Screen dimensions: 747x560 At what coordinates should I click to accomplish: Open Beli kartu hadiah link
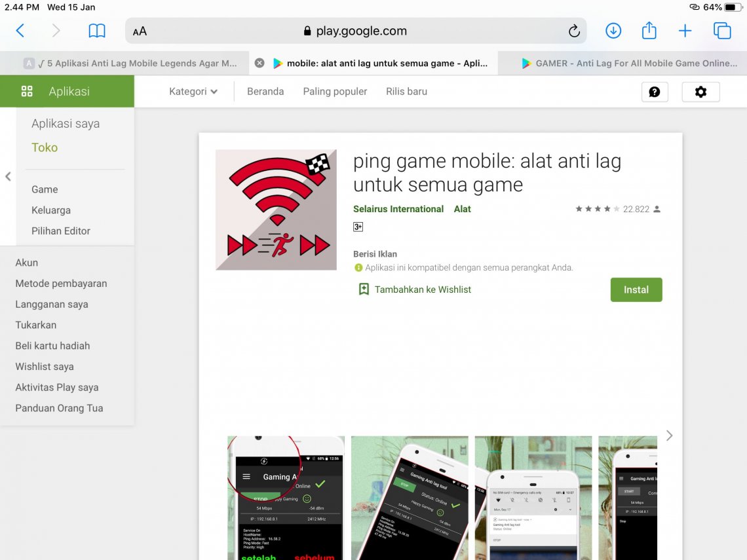coord(52,346)
